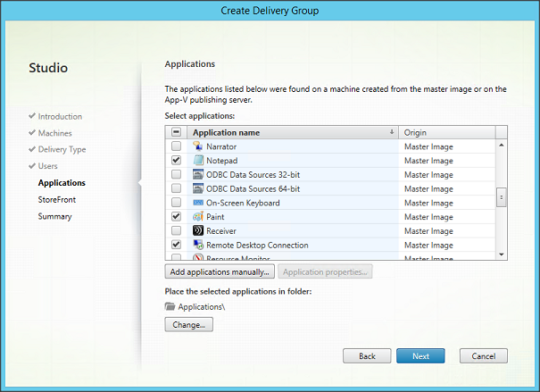Enable the Narrator checkbox
The width and height of the screenshot is (540, 392).
click(176, 146)
